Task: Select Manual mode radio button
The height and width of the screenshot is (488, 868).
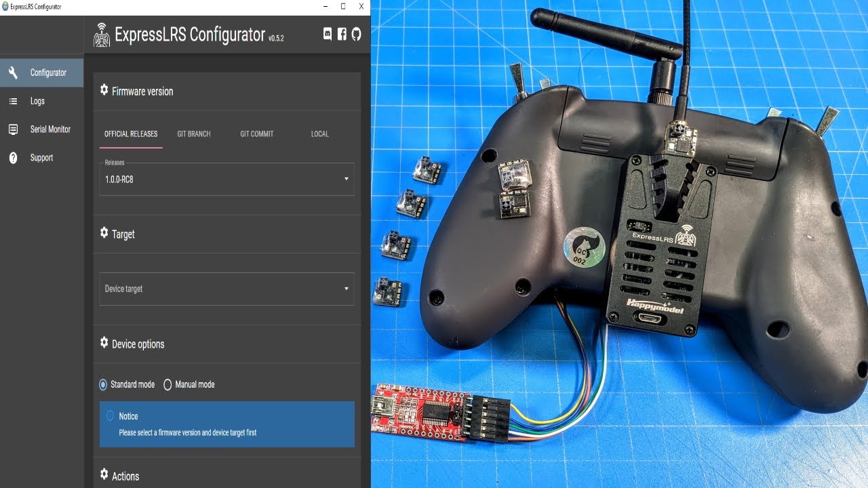Action: pyautogui.click(x=167, y=384)
